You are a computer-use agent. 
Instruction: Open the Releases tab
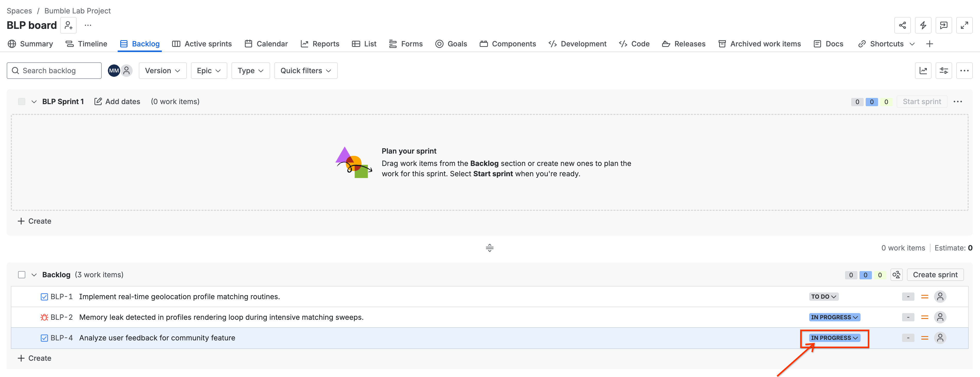click(684, 44)
